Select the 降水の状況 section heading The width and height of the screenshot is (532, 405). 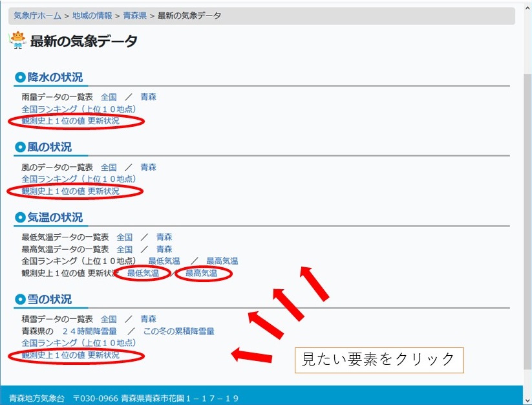pyautogui.click(x=55, y=78)
